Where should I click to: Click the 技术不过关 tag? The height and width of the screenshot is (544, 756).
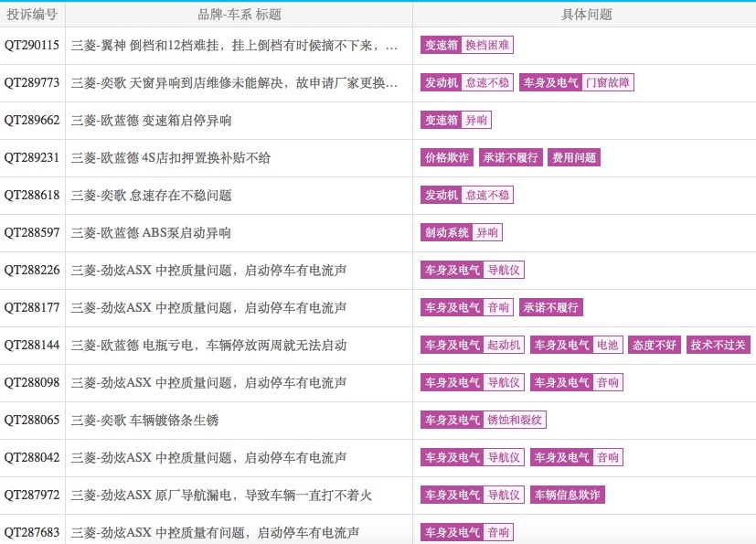pyautogui.click(x=719, y=345)
